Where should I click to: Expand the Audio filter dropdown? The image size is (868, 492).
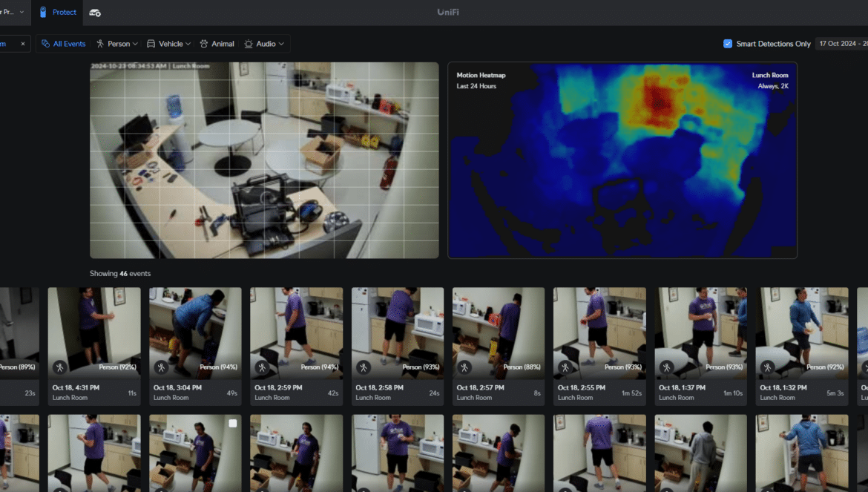click(265, 44)
